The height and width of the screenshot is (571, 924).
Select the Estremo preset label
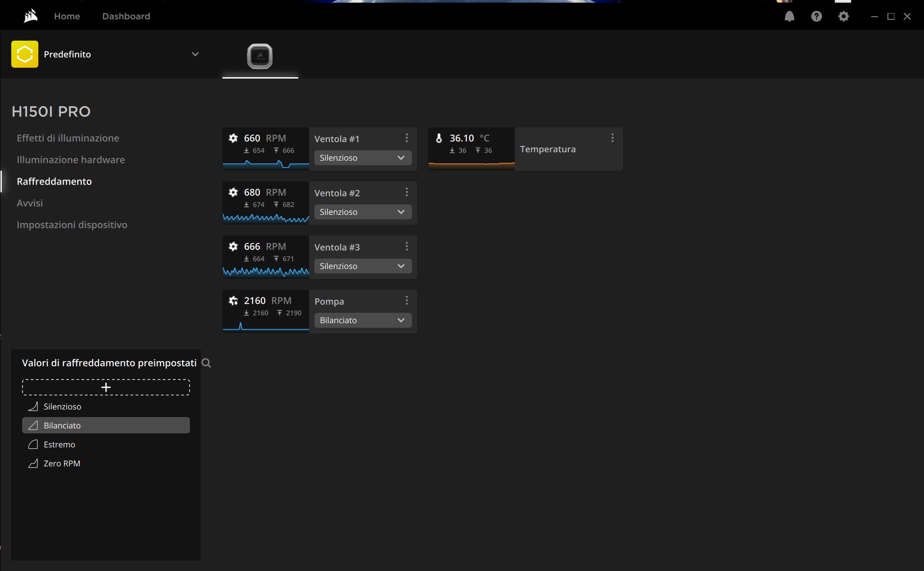[60, 445]
